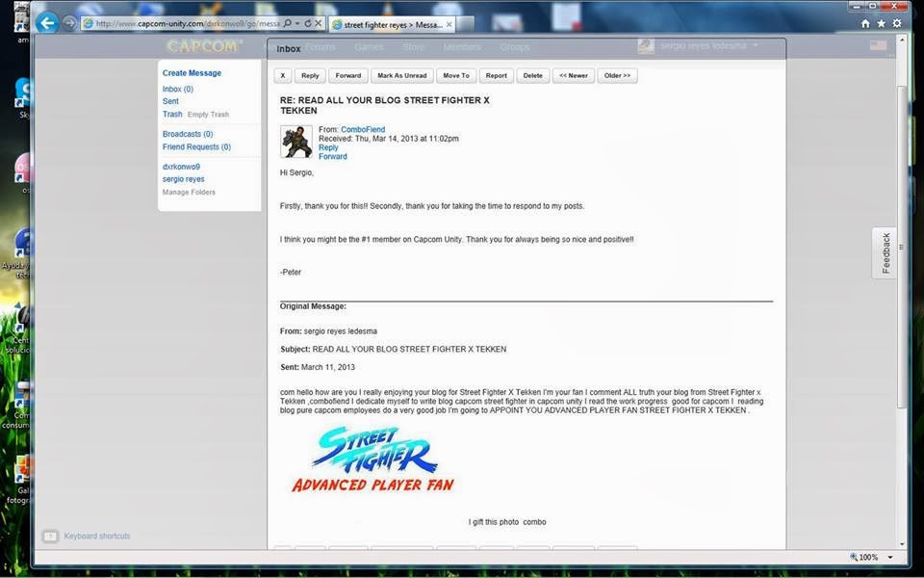Click the page scrollbar up arrow

pyautogui.click(x=901, y=39)
